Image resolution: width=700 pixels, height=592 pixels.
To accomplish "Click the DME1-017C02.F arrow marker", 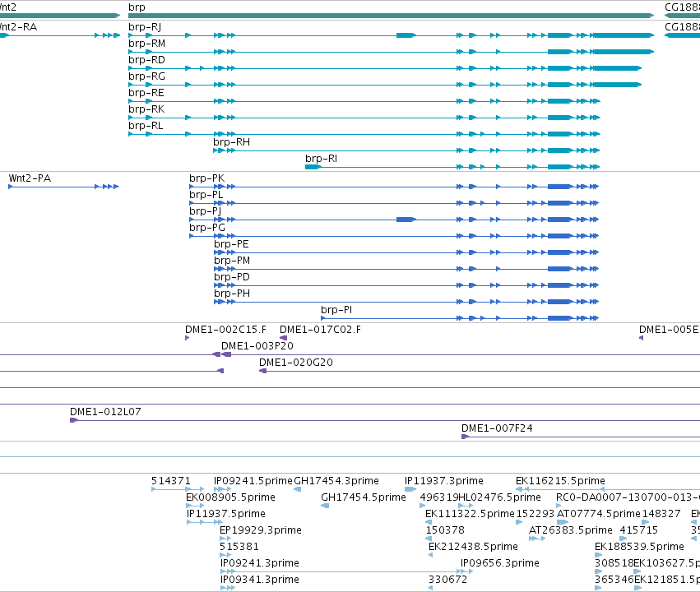I will (284, 338).
